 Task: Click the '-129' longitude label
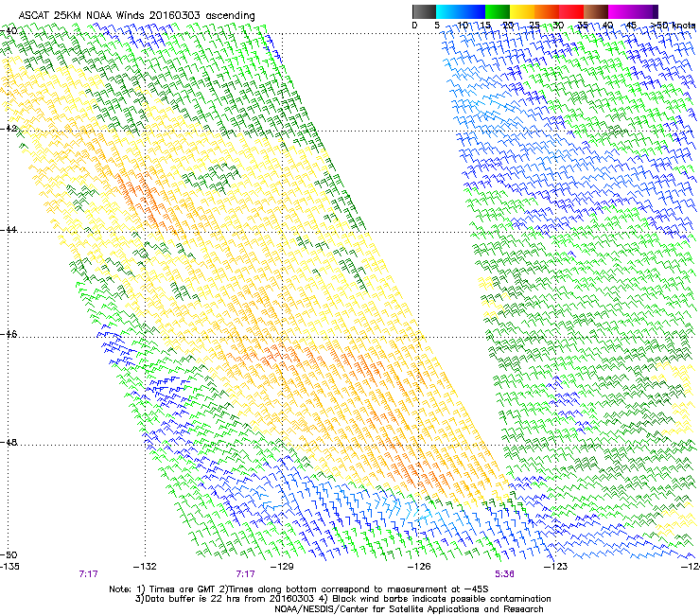[x=282, y=567]
